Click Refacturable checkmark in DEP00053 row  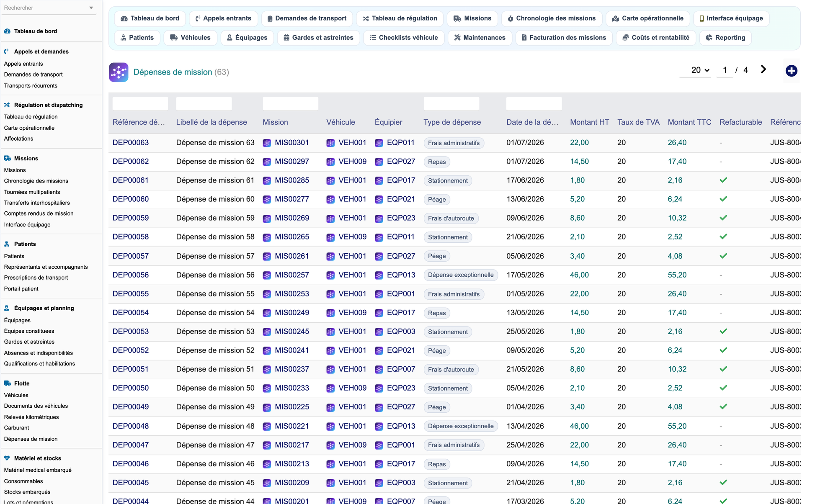pyautogui.click(x=723, y=332)
